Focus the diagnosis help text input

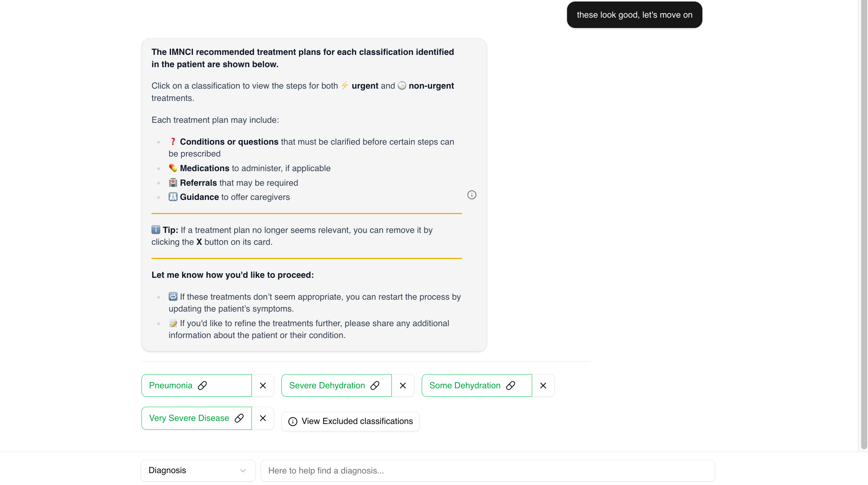pyautogui.click(x=488, y=471)
